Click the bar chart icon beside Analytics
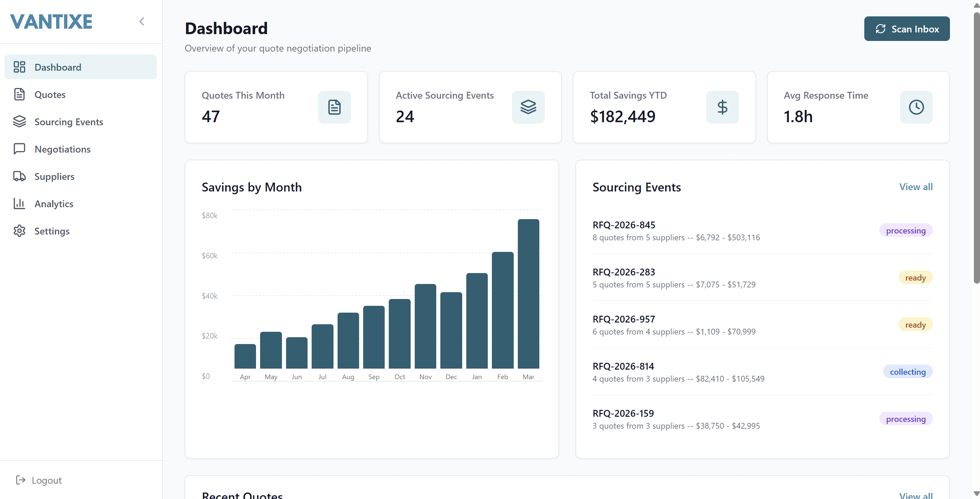Viewport: 980px width, 499px height. (19, 203)
